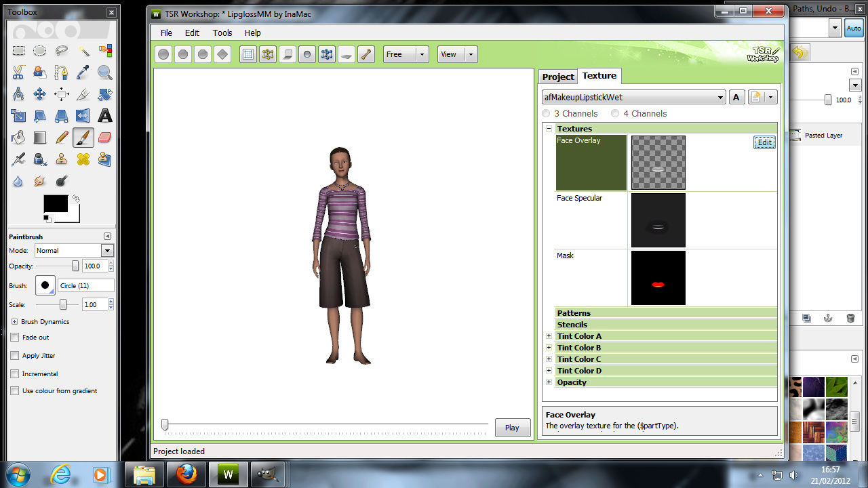Collapse the Textures section
Image resolution: width=868 pixels, height=488 pixels.
(549, 128)
